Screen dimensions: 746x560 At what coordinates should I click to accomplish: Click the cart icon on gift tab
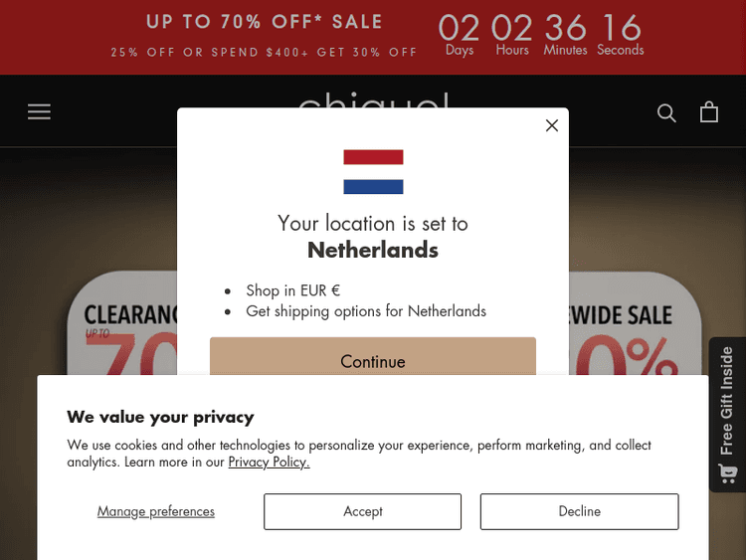tap(727, 472)
